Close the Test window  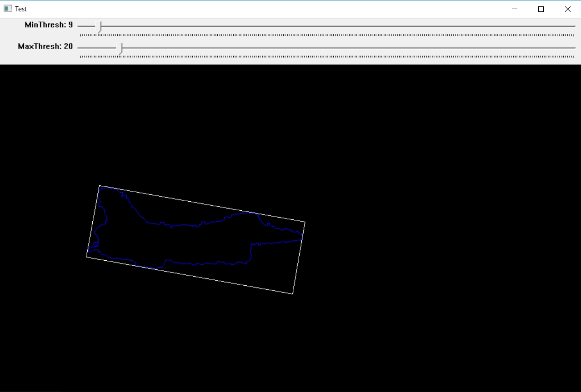coord(567,9)
